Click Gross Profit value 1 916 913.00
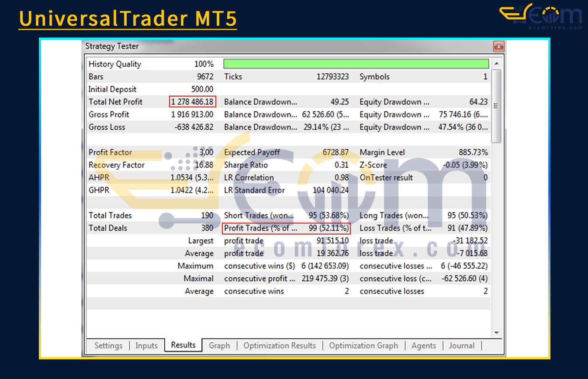The height and width of the screenshot is (379, 588). [x=193, y=114]
